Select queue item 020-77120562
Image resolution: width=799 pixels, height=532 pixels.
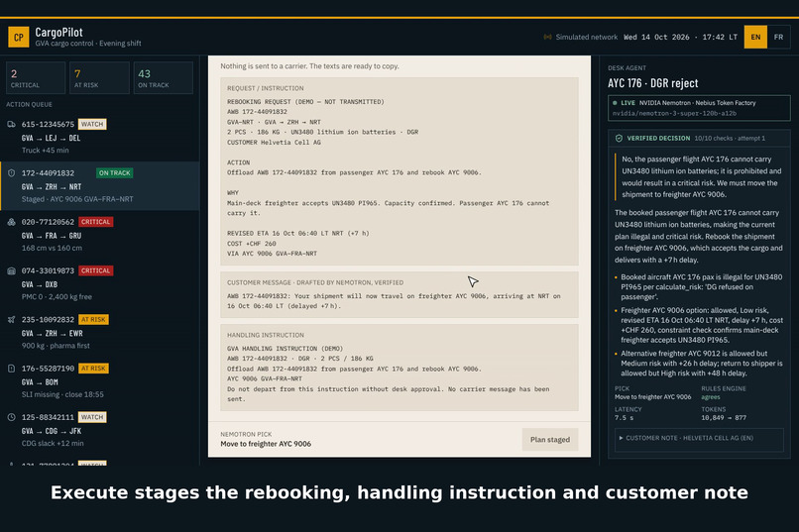pos(100,235)
